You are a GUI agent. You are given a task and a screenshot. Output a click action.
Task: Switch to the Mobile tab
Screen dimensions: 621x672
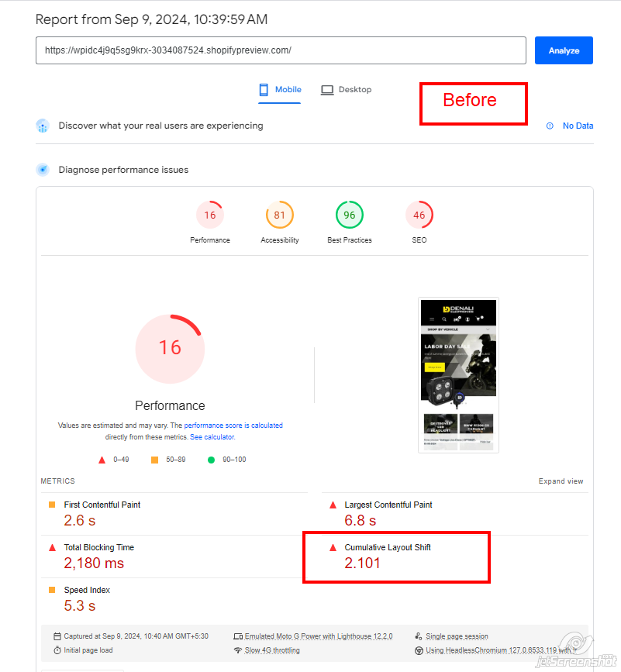coord(280,90)
